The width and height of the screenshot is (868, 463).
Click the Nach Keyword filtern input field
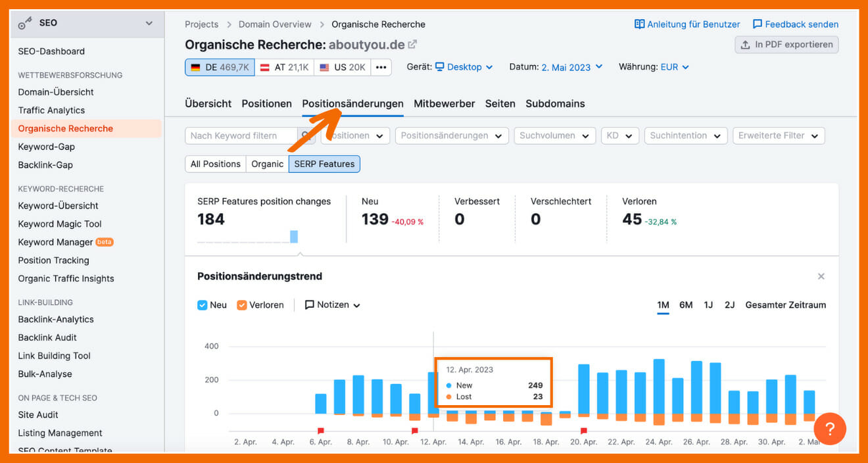[240, 136]
